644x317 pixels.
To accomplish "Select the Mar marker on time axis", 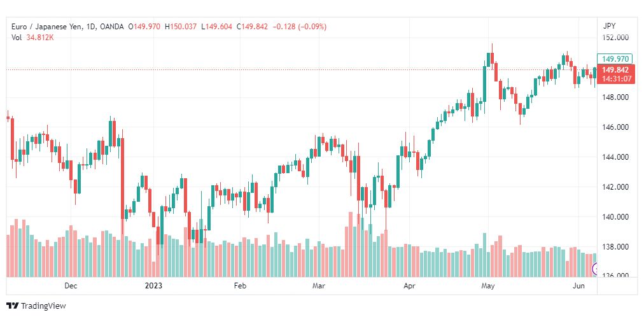I will click(319, 285).
